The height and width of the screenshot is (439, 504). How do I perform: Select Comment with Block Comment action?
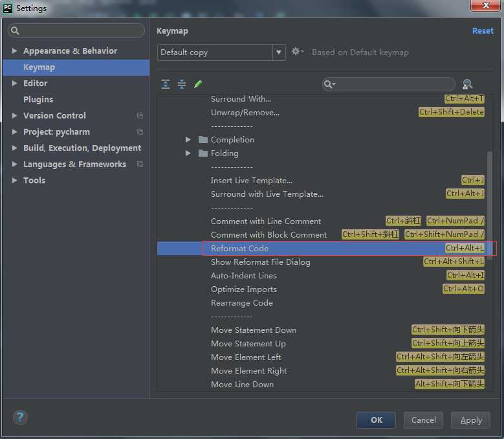pyautogui.click(x=268, y=235)
